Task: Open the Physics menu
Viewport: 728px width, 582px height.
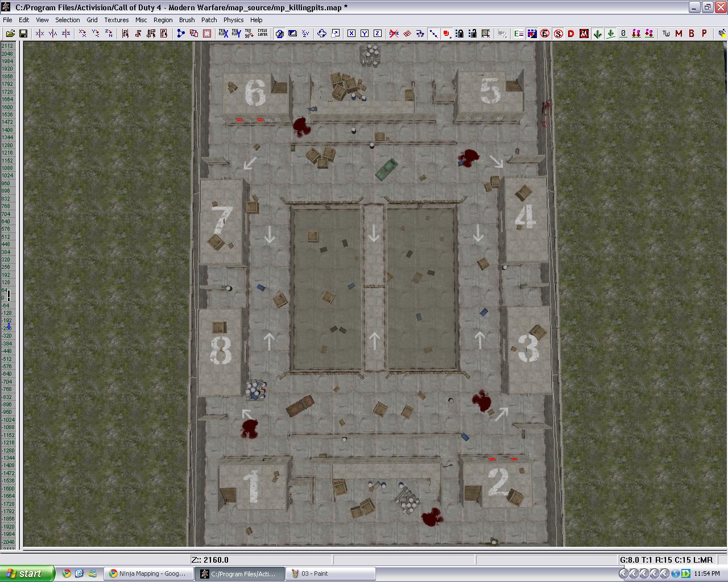Action: (x=234, y=20)
